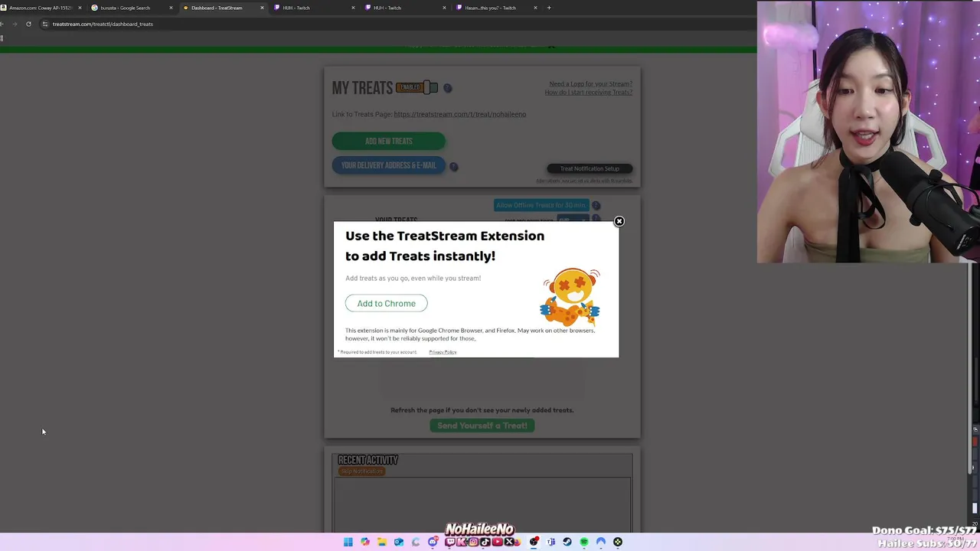Click help icon next to Enabled switch
The width and height of the screenshot is (980, 551).
[447, 88]
